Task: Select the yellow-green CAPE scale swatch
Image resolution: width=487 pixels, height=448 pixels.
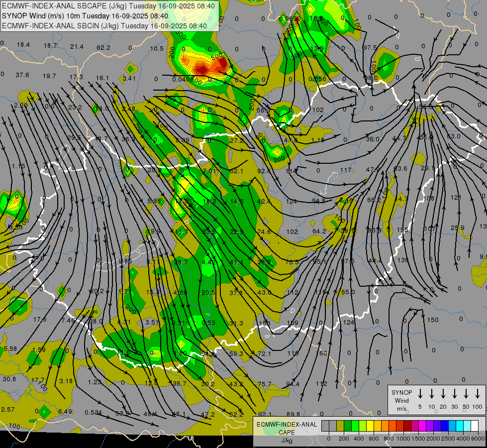Action: [x=363, y=426]
